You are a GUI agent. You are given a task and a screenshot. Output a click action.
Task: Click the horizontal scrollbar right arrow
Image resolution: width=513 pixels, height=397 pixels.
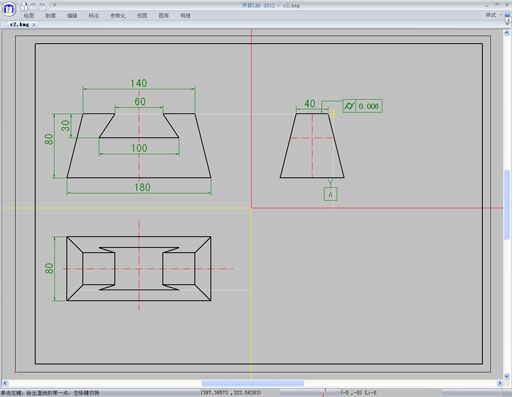click(x=500, y=383)
